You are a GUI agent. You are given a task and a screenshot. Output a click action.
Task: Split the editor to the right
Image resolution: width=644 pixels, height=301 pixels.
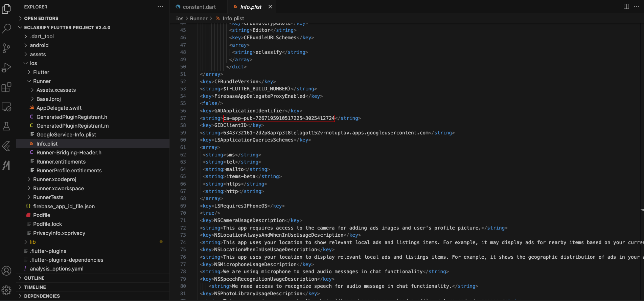(x=626, y=6)
